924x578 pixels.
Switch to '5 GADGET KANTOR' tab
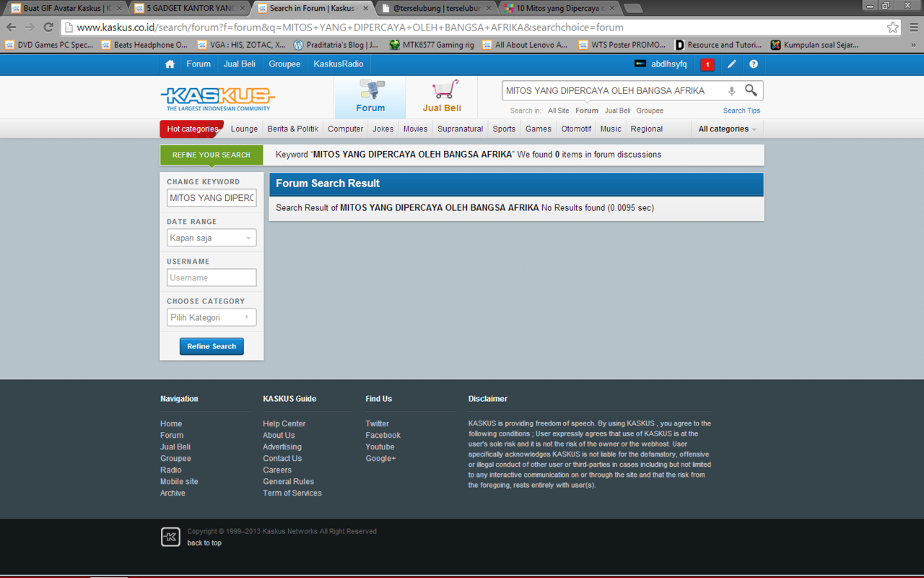[191, 9]
